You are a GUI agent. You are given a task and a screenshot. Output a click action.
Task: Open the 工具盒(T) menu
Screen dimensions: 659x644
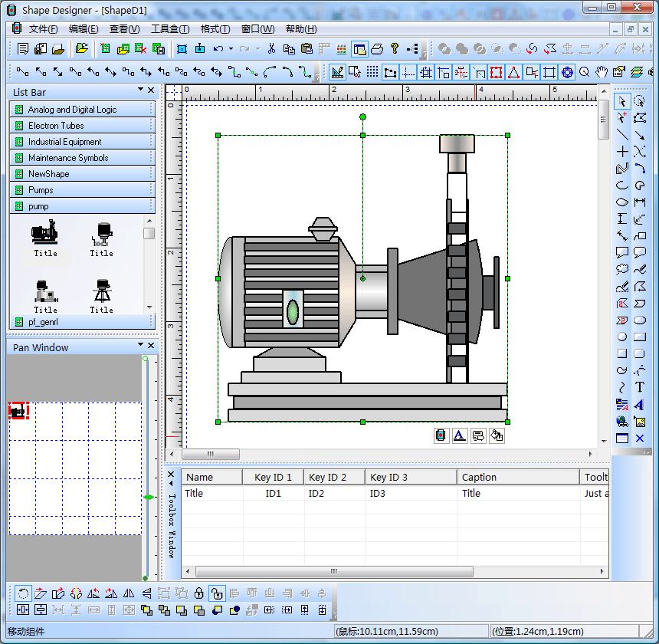pos(169,29)
